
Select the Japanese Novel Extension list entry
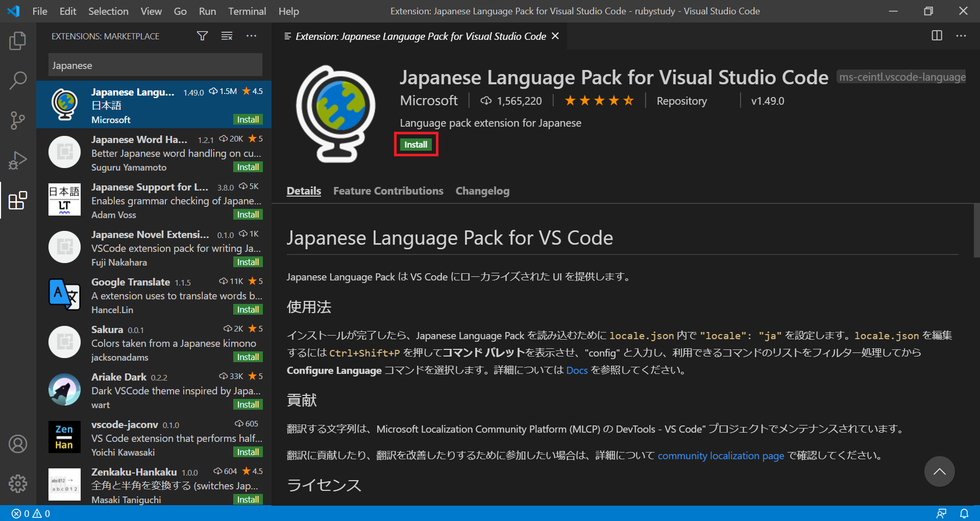point(154,247)
